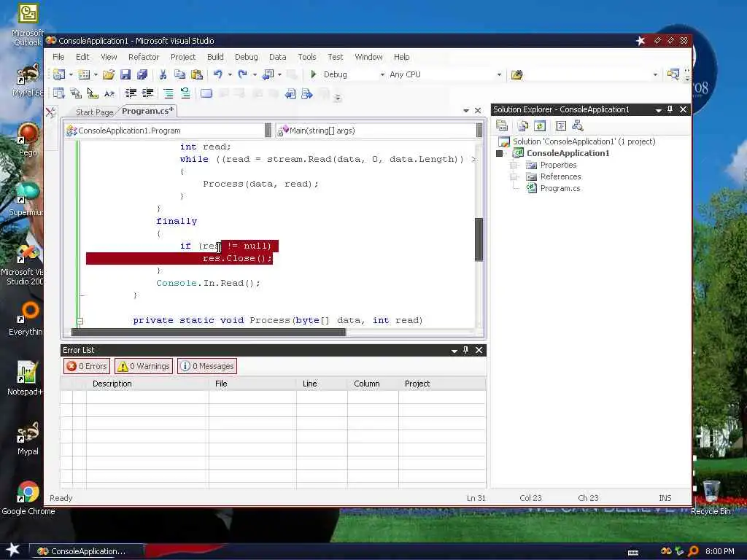Viewport: 747px width, 560px height.
Task: Click Show All Files in Solution Explorer
Action: [x=523, y=125]
